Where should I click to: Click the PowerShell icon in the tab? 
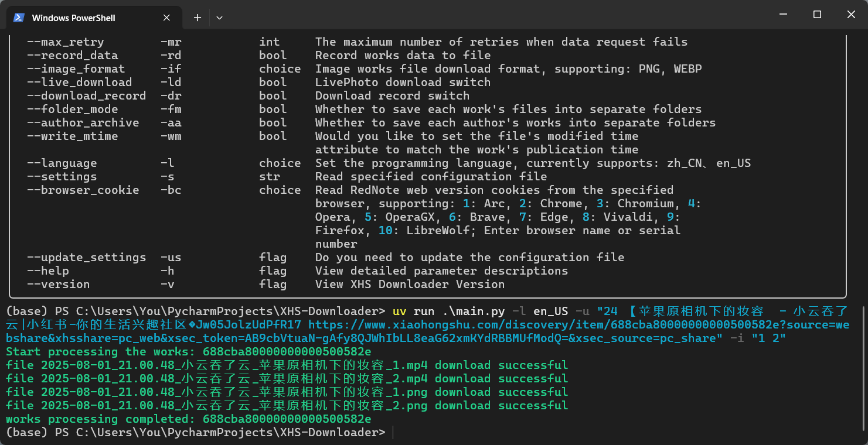pos(19,18)
